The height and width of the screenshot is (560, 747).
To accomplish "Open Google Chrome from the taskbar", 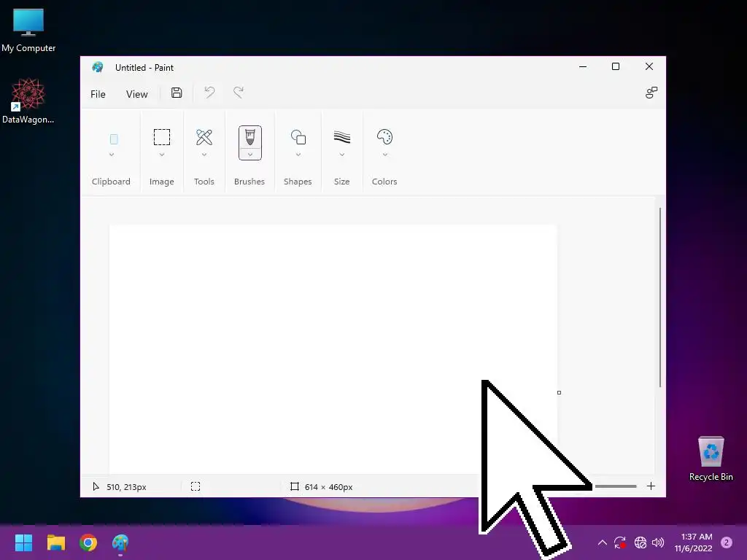I will pos(88,542).
